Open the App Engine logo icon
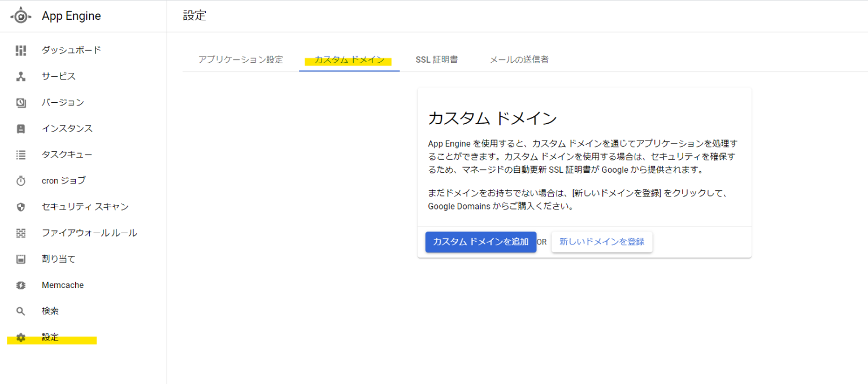 coord(20,15)
